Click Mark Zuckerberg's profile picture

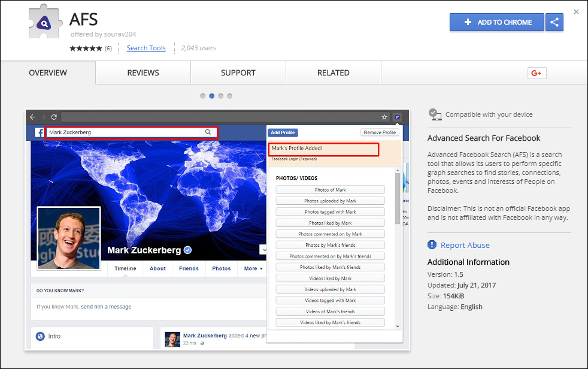click(69, 238)
